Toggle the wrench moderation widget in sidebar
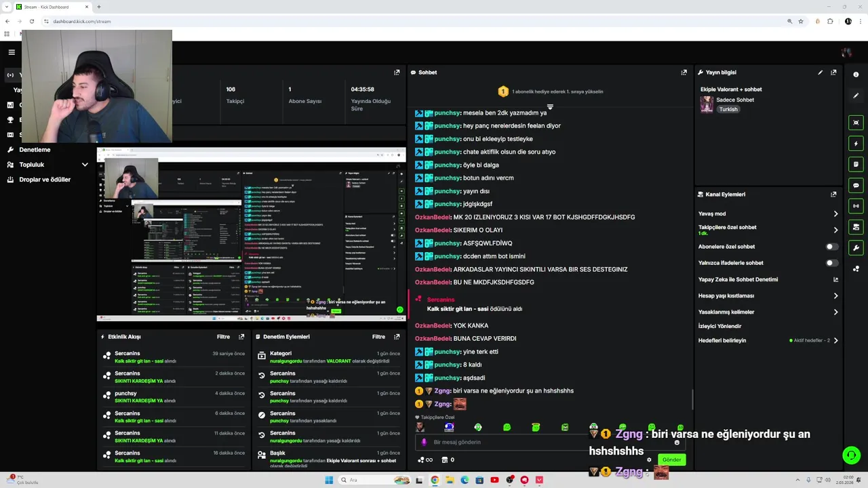The image size is (868, 488). coord(856,247)
